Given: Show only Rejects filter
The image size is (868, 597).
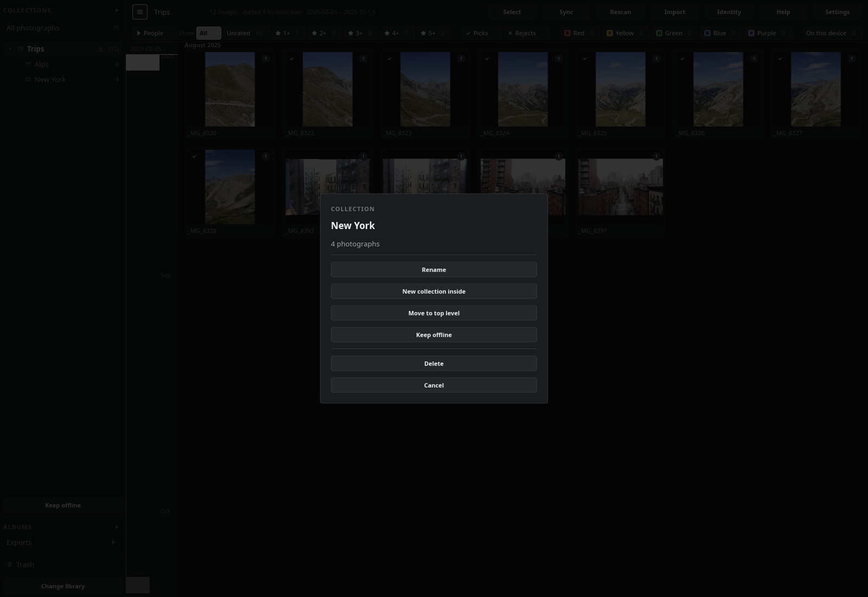Looking at the screenshot, I should click(x=521, y=33).
